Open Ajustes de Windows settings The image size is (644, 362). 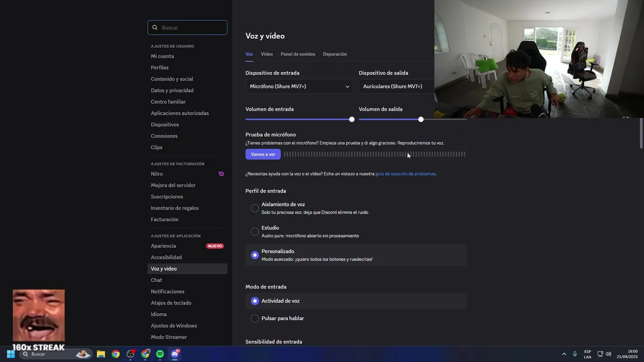point(187,326)
